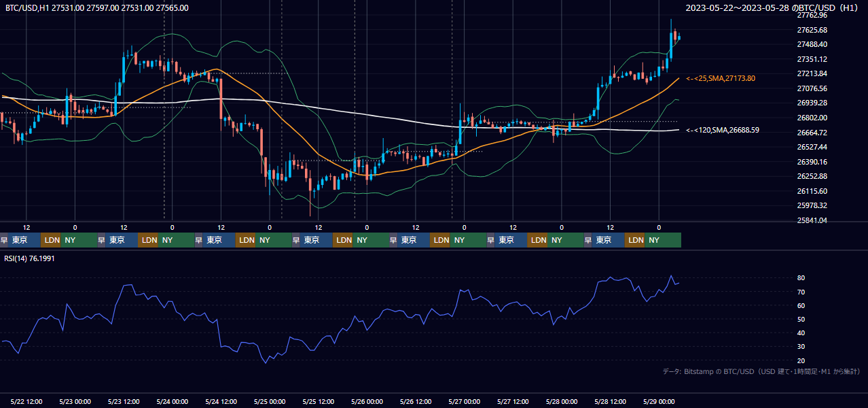Click the 5/26 12:00 date label
Image resolution: width=868 pixels, height=408 pixels.
tap(416, 401)
